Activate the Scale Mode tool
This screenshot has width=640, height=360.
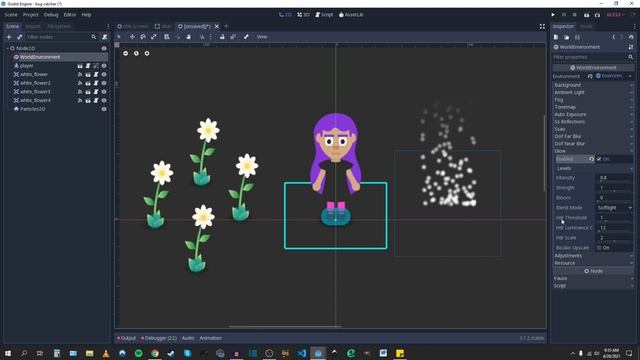click(154, 37)
